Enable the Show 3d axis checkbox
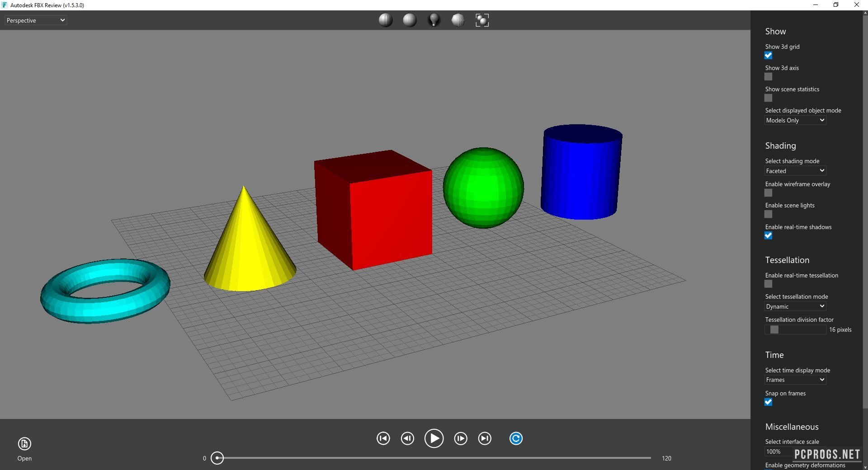 coord(768,77)
